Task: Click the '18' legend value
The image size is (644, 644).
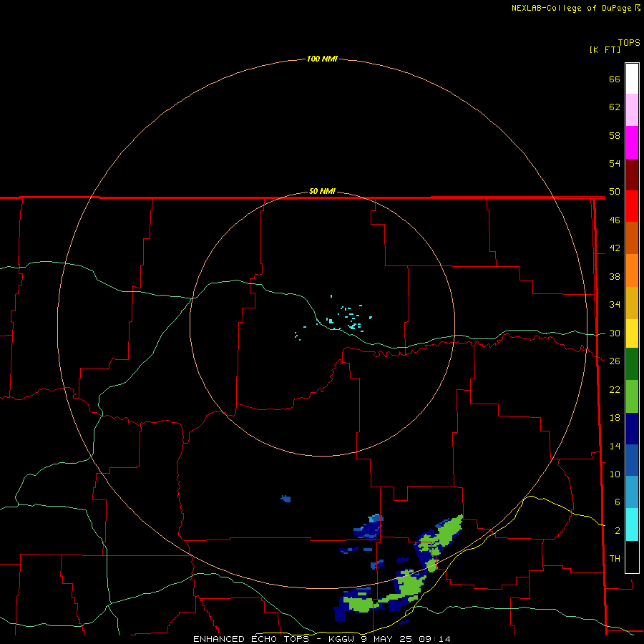Action: click(x=615, y=418)
